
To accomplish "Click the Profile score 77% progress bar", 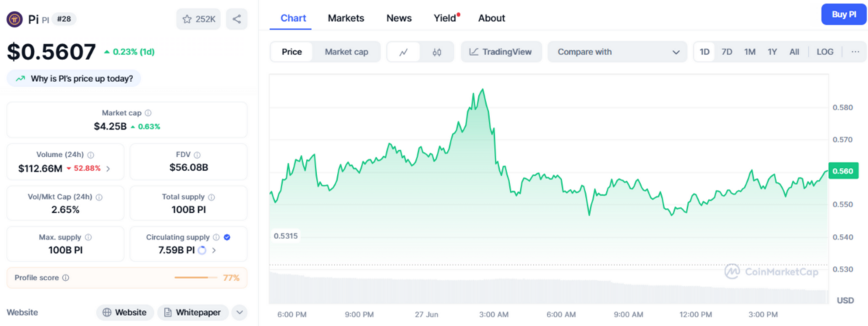I will coord(196,277).
